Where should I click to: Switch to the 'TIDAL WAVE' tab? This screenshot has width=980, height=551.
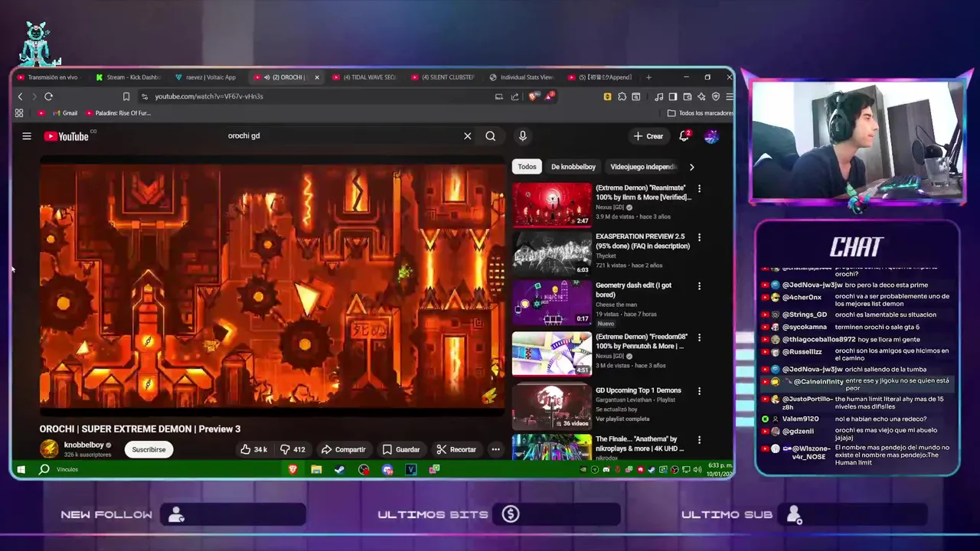pyautogui.click(x=364, y=77)
